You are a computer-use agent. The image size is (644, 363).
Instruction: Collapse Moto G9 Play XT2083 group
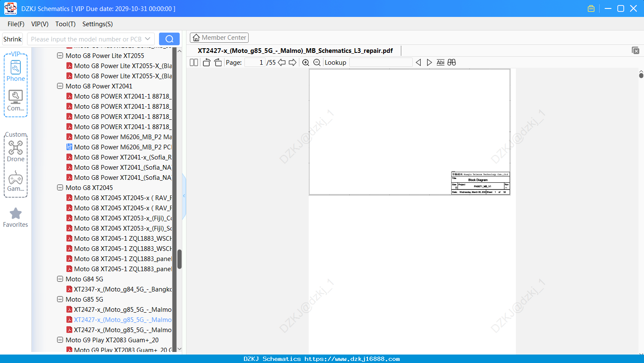coord(60,340)
